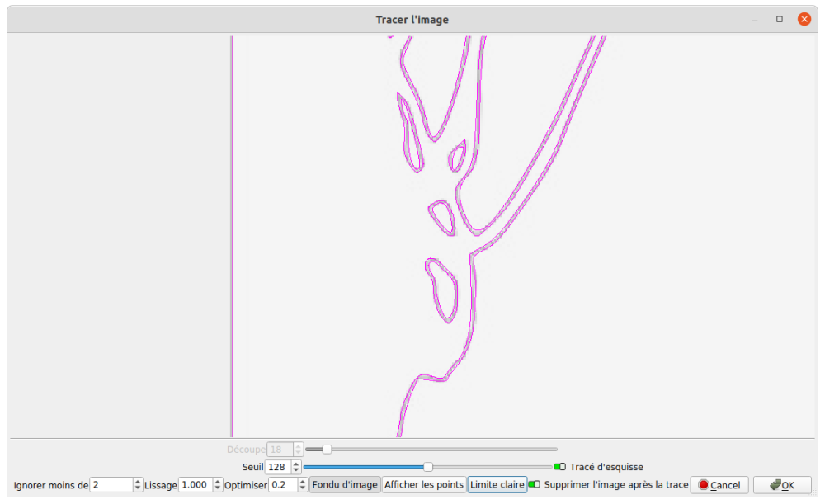Click the Seuil slider handle
The width and height of the screenshot is (825, 504).
tap(428, 467)
